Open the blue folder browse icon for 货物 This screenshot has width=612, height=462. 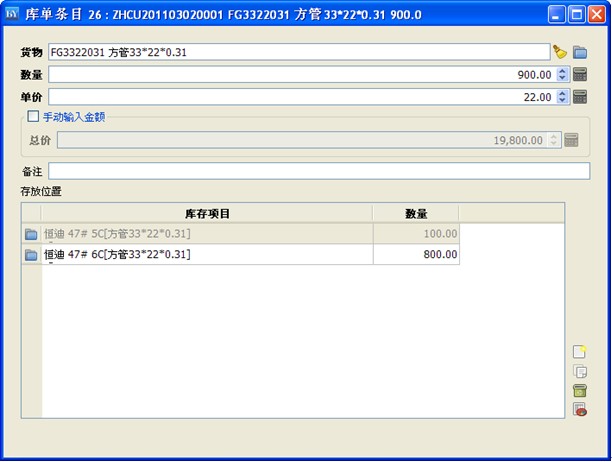[x=579, y=52]
